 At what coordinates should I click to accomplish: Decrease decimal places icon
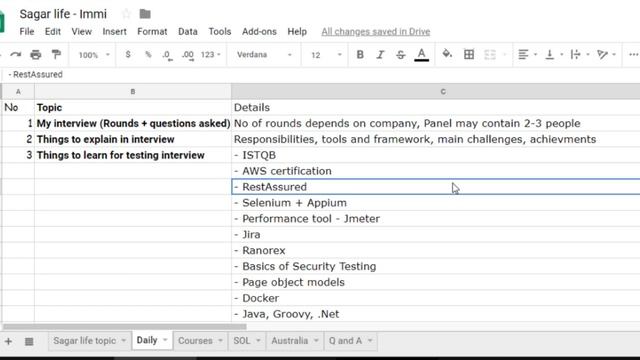click(x=167, y=55)
